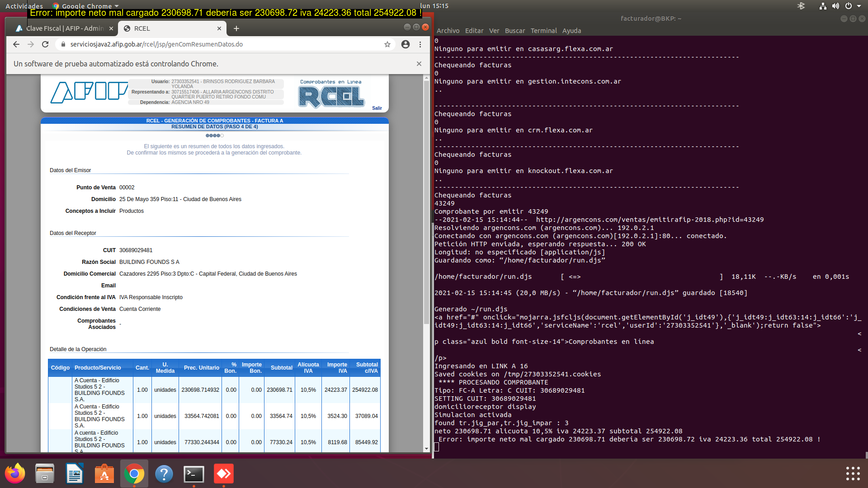Open the Chrome profile avatar menu
The width and height of the screenshot is (868, 488).
(406, 44)
